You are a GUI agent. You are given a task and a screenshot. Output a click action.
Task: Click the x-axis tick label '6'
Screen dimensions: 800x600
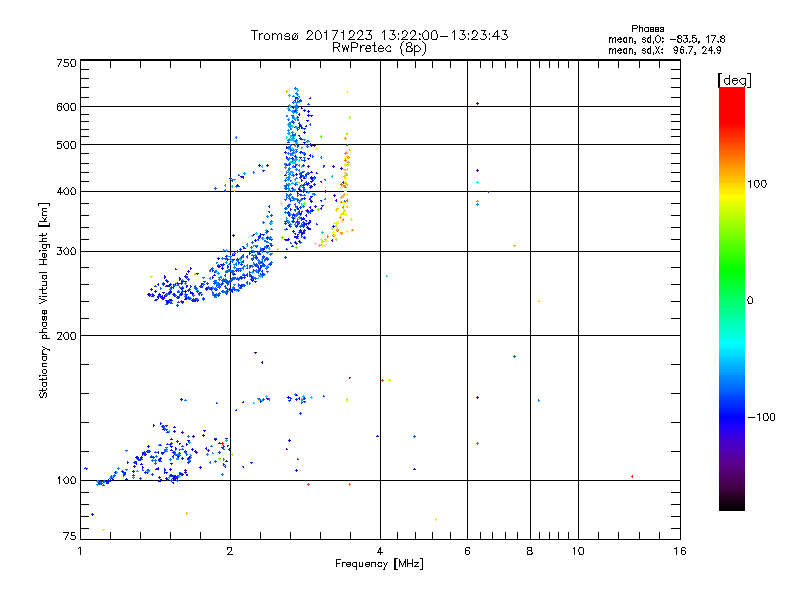(x=467, y=551)
